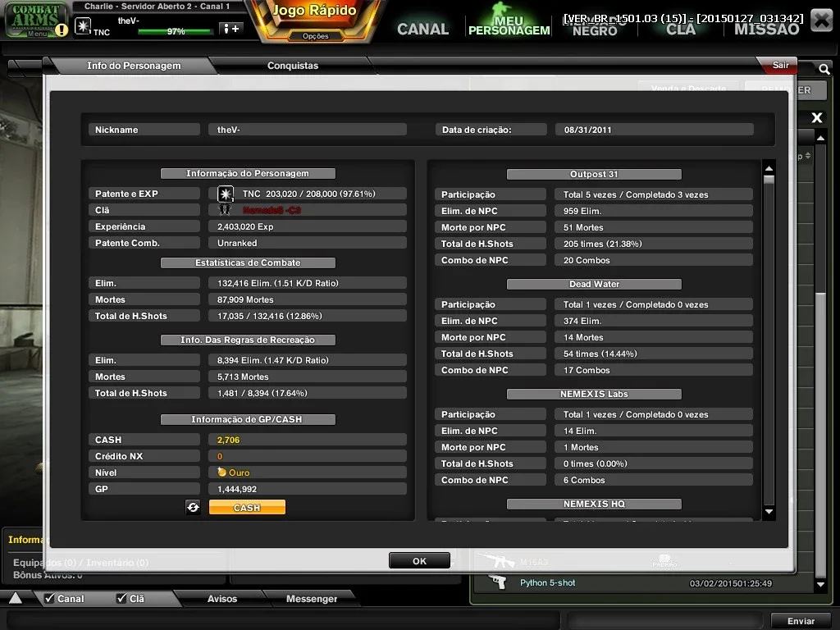
Task: Click stats panel scroll down arrow
Action: [x=769, y=512]
